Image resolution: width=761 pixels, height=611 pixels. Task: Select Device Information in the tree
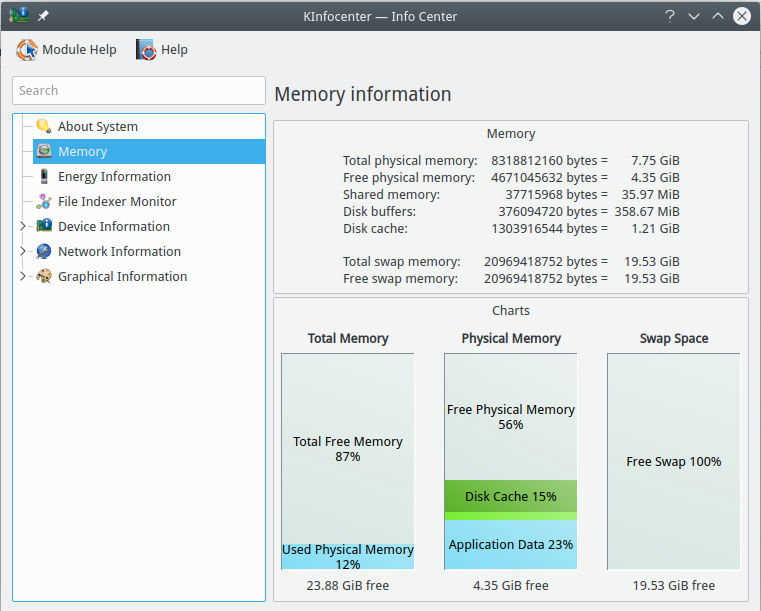click(114, 226)
